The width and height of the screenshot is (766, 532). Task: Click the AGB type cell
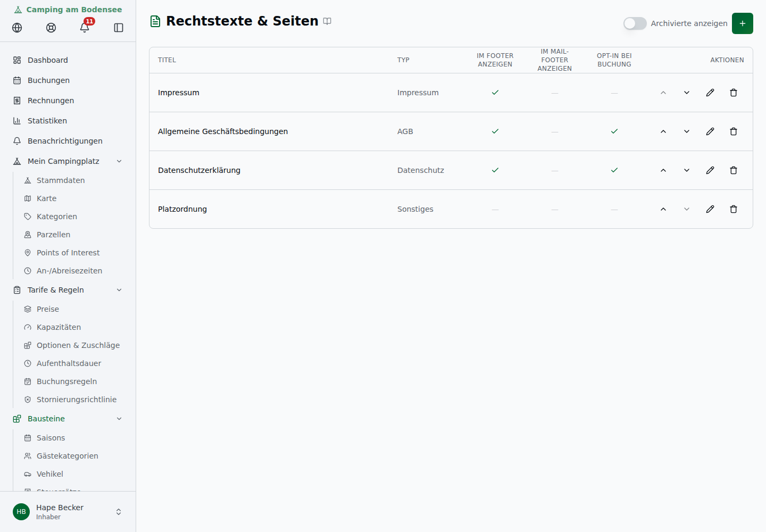(x=405, y=131)
